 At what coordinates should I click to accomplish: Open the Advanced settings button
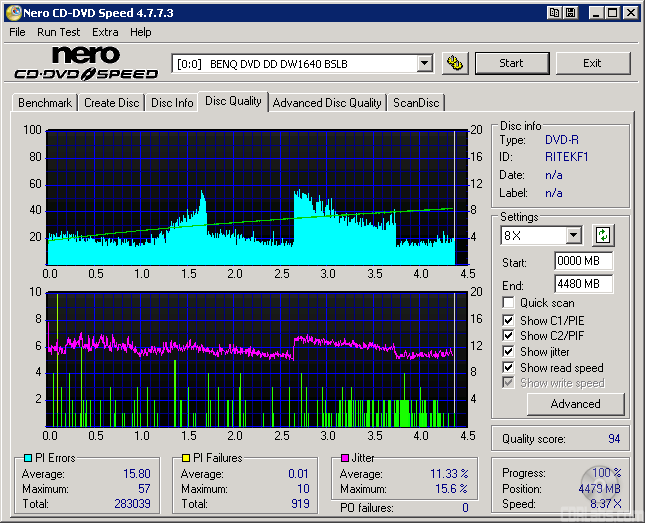(x=575, y=404)
